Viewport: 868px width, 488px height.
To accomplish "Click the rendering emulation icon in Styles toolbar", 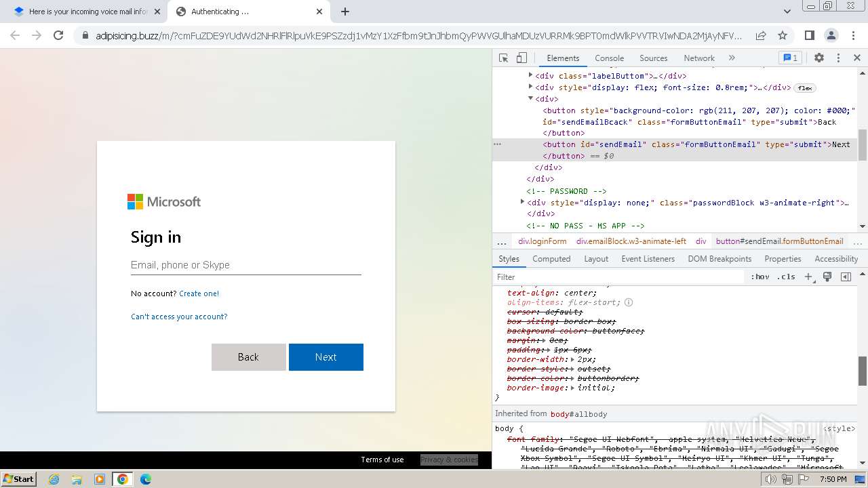I will click(827, 277).
